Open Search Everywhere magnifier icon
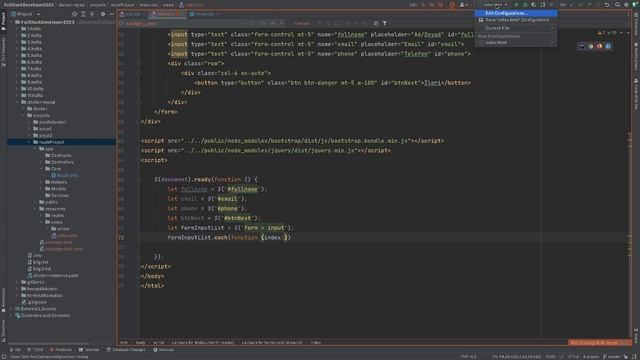 [617, 4]
